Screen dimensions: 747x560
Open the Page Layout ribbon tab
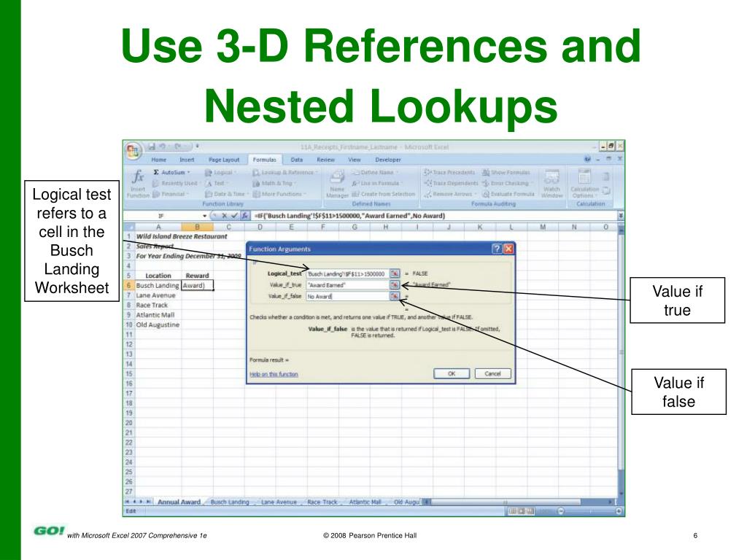pyautogui.click(x=224, y=160)
